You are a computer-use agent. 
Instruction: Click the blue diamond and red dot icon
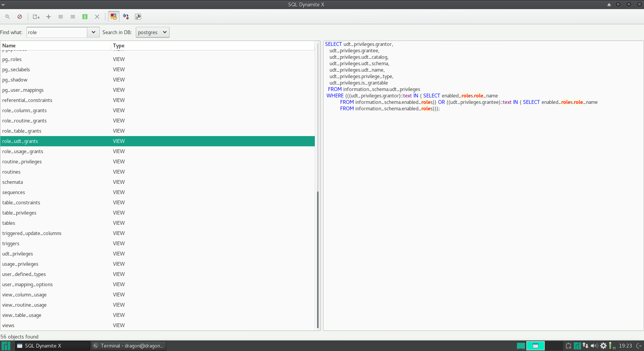click(x=126, y=17)
